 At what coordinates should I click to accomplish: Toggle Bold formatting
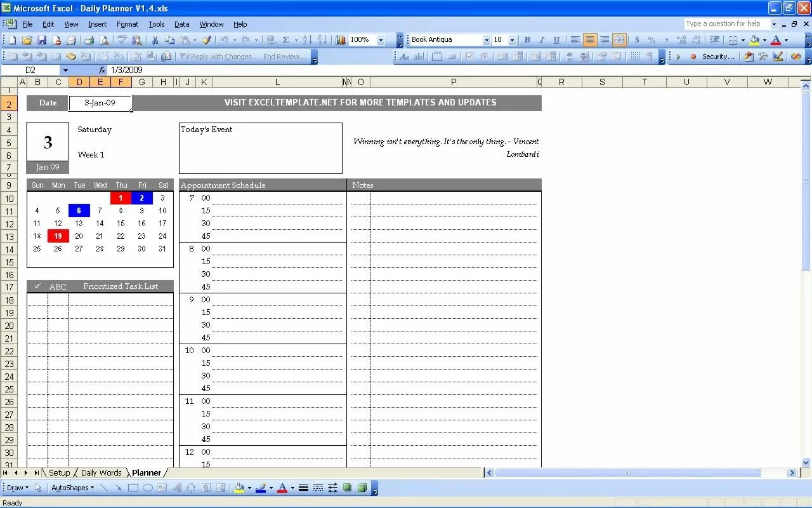pyautogui.click(x=527, y=40)
